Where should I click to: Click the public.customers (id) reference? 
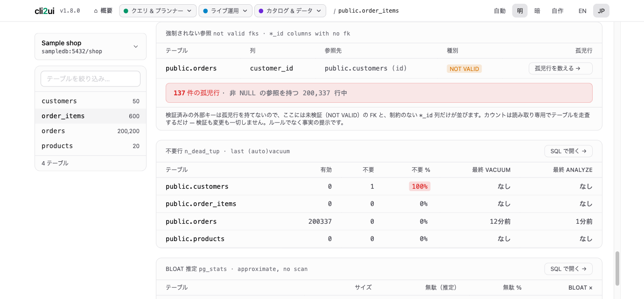[366, 68]
